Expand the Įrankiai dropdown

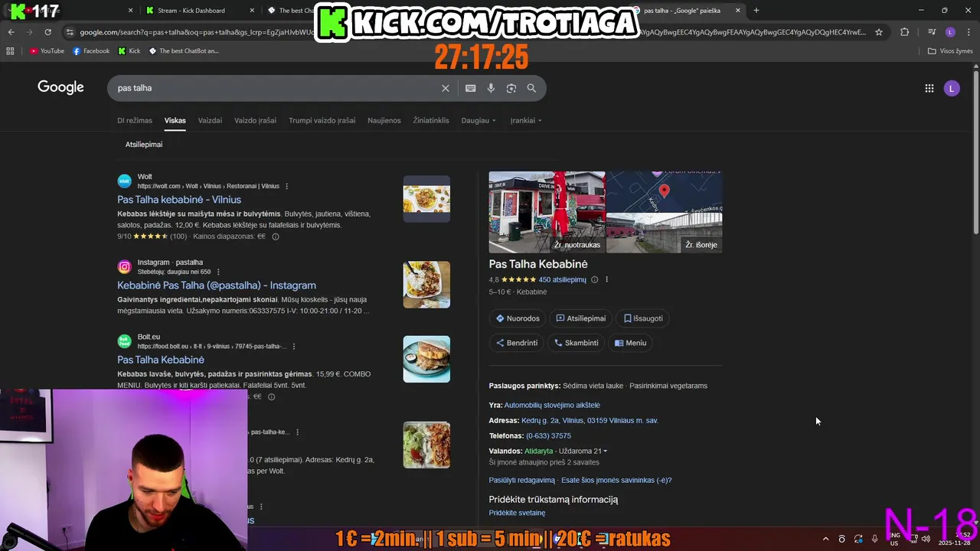[x=526, y=120]
